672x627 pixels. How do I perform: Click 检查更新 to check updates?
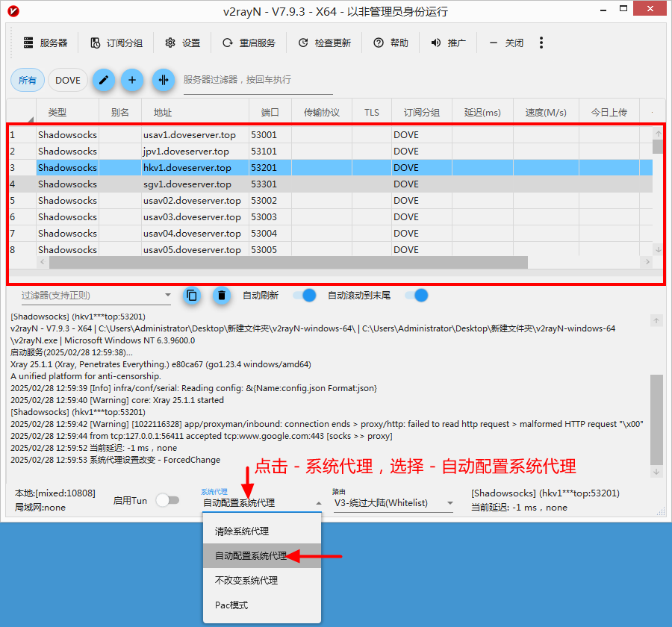(x=325, y=43)
